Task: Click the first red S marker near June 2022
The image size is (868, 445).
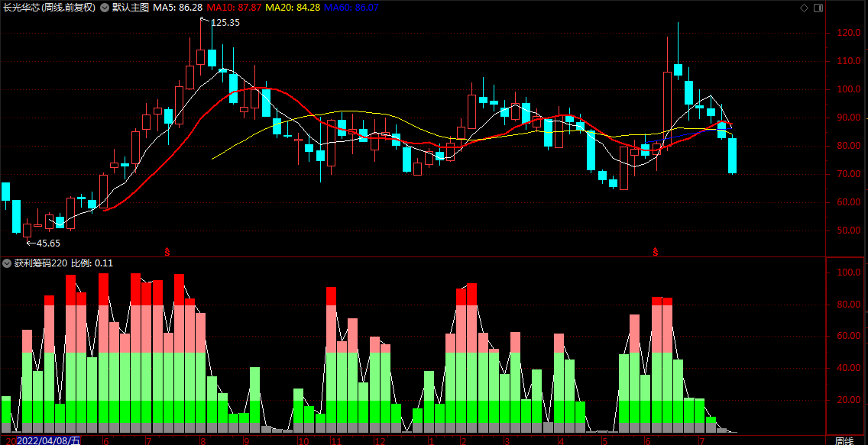Action: click(x=167, y=252)
